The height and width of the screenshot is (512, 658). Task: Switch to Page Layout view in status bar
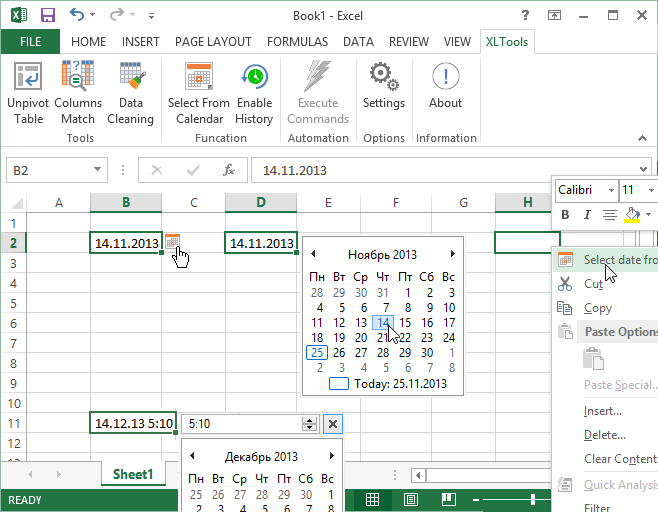point(410,499)
